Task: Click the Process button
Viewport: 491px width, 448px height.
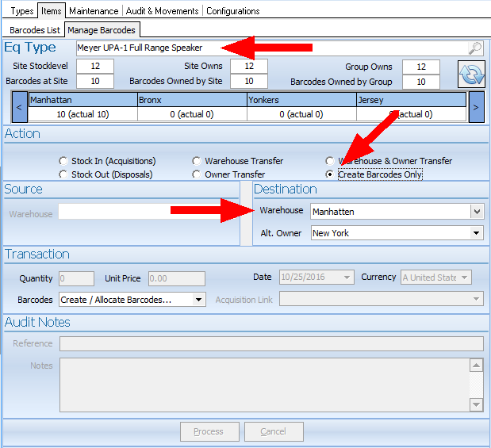Action: pyautogui.click(x=208, y=431)
